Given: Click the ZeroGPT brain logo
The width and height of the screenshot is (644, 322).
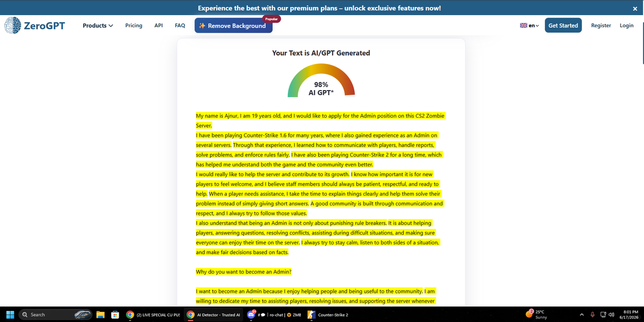Looking at the screenshot, I should coord(13,25).
